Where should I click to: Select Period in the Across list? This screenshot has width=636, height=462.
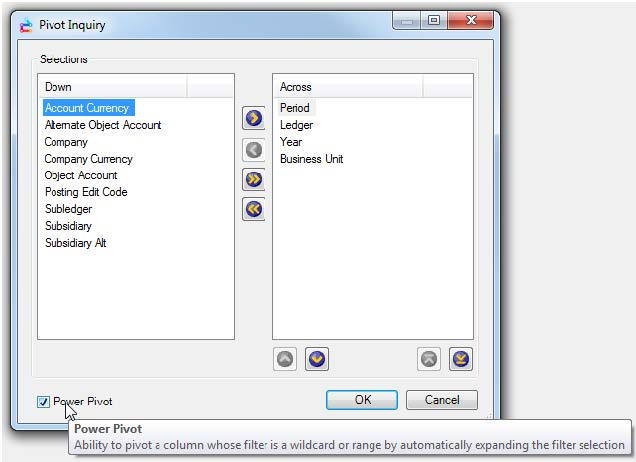click(295, 108)
